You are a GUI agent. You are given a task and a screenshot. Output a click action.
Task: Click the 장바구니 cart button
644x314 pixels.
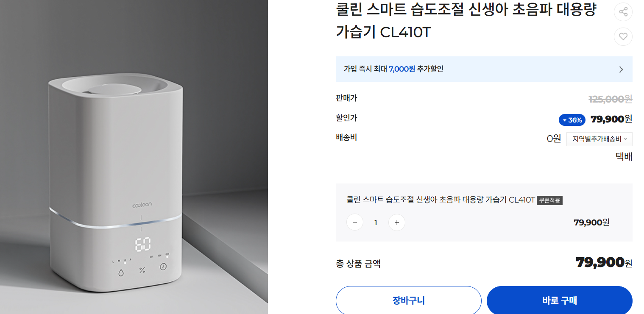pyautogui.click(x=408, y=300)
